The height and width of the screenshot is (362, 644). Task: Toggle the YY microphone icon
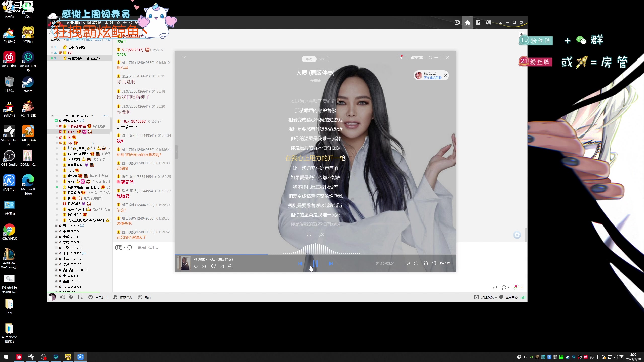point(71,297)
